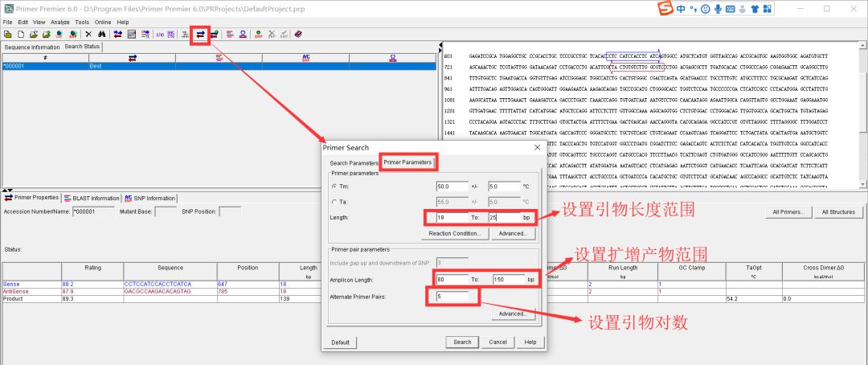Select the Tm radio button

pos(334,187)
